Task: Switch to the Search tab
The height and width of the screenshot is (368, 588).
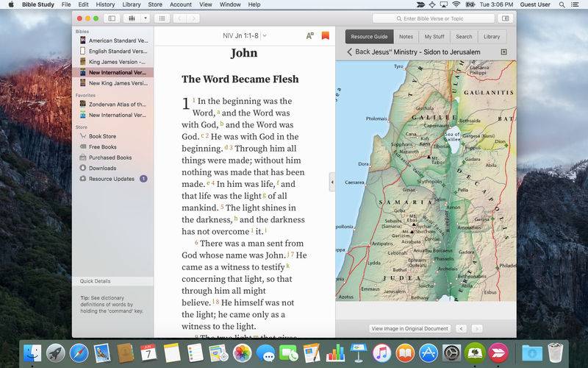Action: pyautogui.click(x=464, y=37)
